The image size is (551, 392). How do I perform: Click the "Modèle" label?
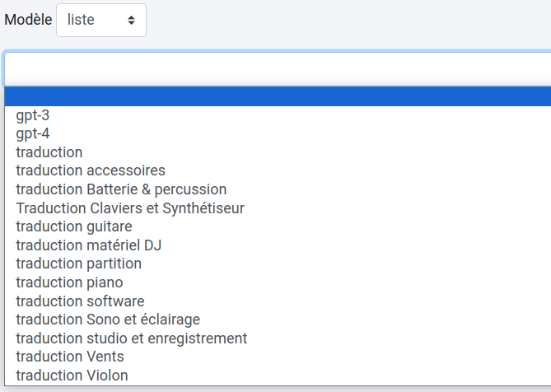pos(28,21)
